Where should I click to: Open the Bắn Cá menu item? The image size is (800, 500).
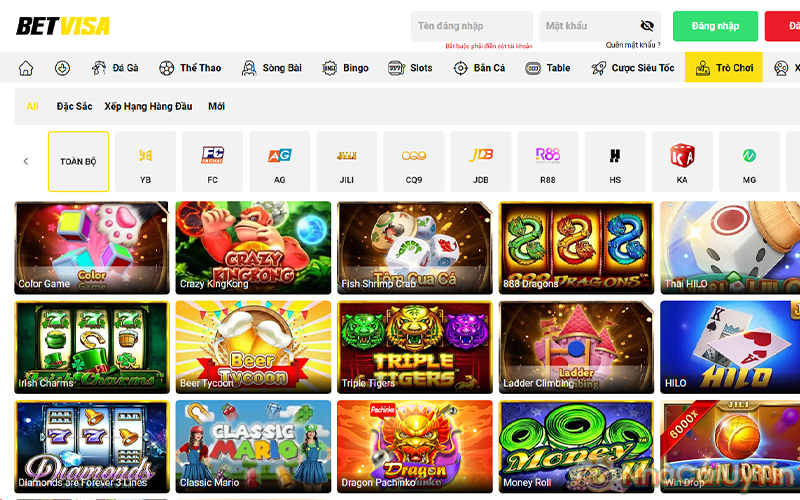pyautogui.click(x=479, y=68)
